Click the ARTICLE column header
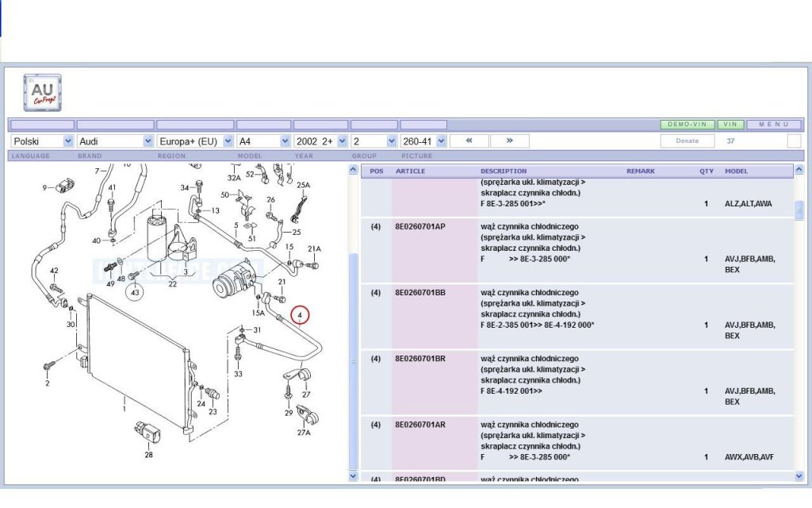Image resolution: width=812 pixels, height=508 pixels. pyautogui.click(x=410, y=171)
